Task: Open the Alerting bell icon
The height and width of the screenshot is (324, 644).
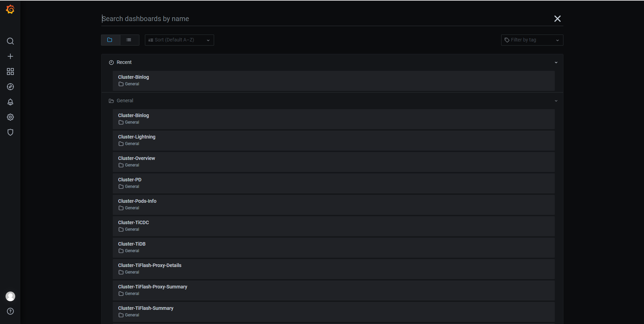Action: click(10, 102)
